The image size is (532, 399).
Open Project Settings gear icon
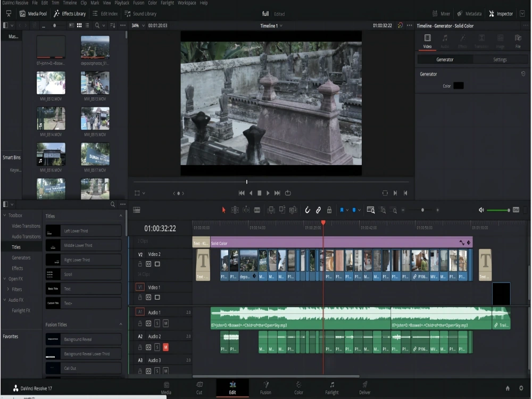pyautogui.click(x=521, y=388)
